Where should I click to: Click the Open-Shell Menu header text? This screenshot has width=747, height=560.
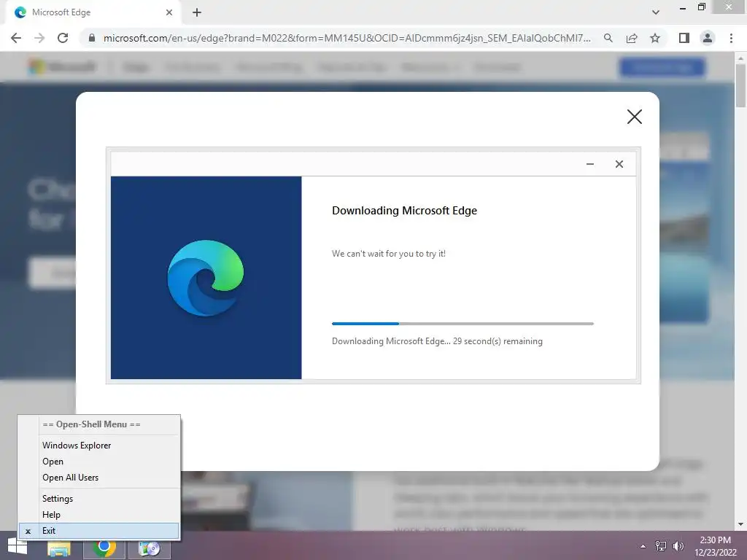(x=91, y=424)
